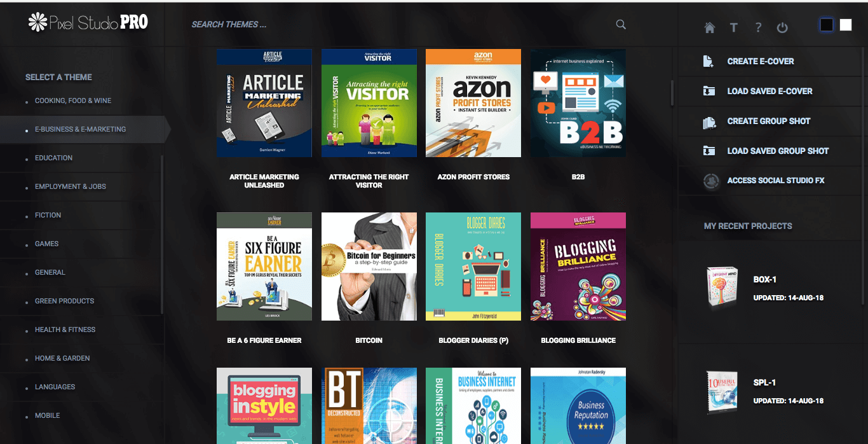Select the Games theme category
This screenshot has height=444, width=868.
[47, 244]
